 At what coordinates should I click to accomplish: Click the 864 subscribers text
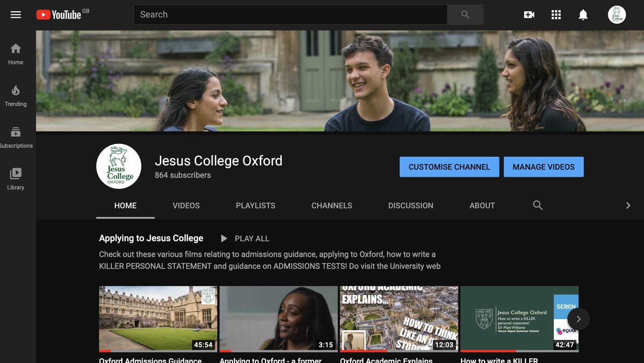point(182,175)
